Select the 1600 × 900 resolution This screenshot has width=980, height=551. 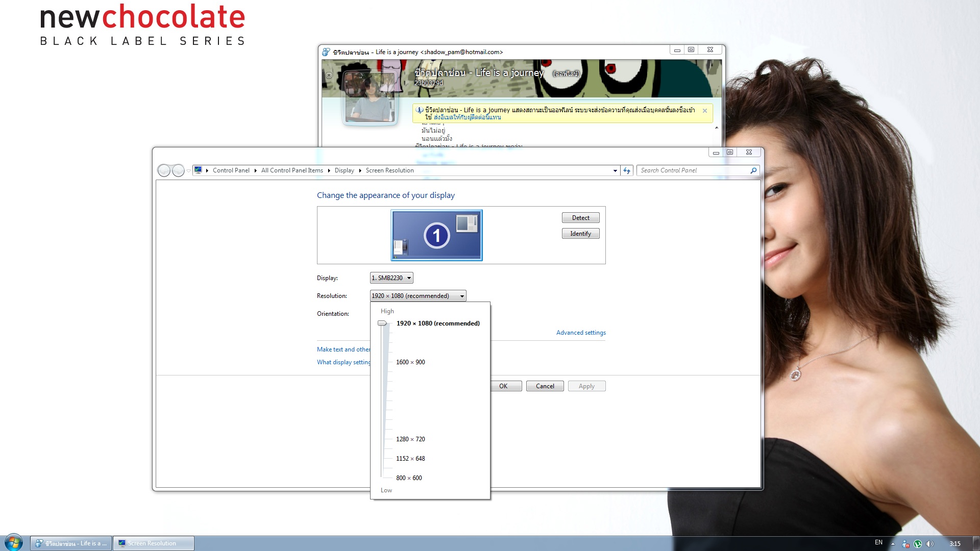tap(410, 362)
